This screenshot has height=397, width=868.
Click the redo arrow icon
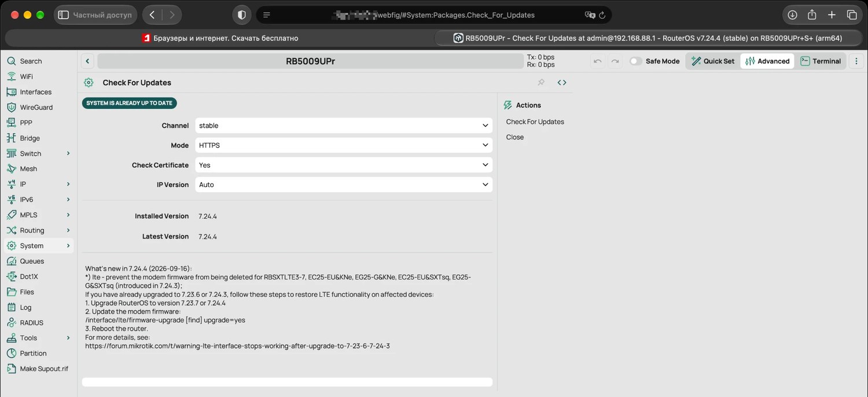pyautogui.click(x=615, y=61)
